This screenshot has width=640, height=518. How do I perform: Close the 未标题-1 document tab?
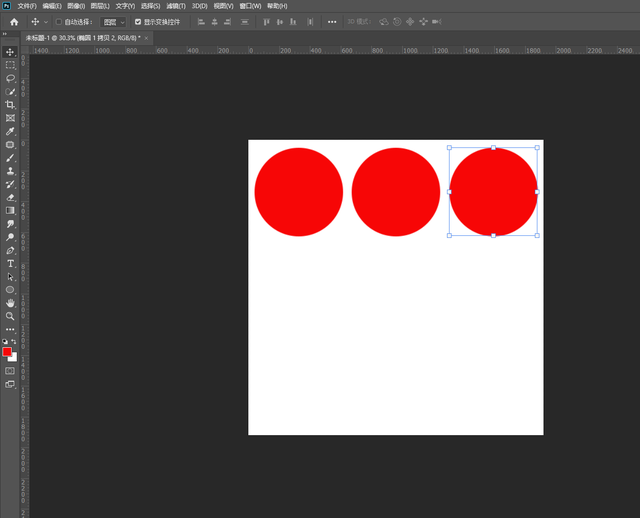(x=147, y=38)
